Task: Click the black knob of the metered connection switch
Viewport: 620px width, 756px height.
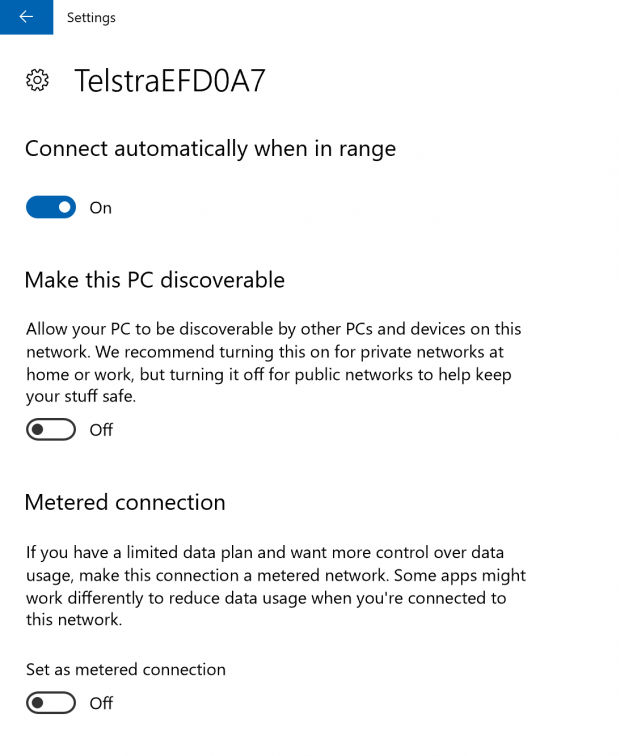Action: tap(38, 703)
